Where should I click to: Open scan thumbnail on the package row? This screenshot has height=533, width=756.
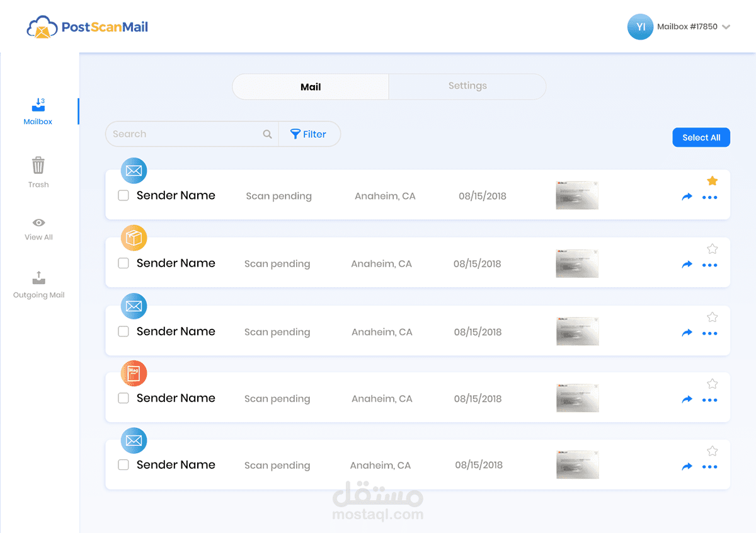click(577, 263)
